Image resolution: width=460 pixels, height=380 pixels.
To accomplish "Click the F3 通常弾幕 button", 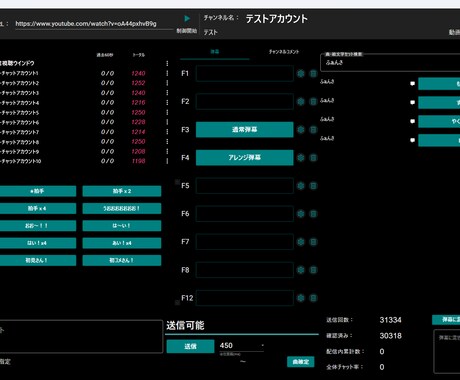I will coord(245,130).
